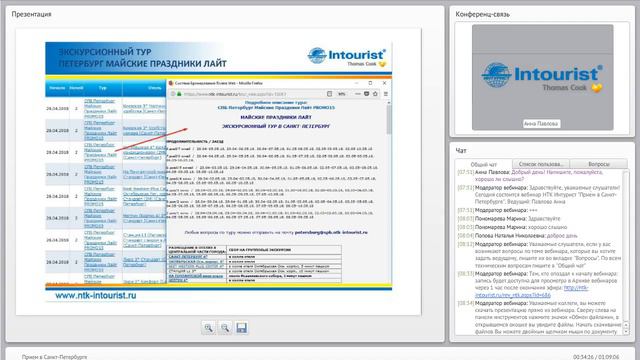Click the Презентация panel title

[31, 14]
